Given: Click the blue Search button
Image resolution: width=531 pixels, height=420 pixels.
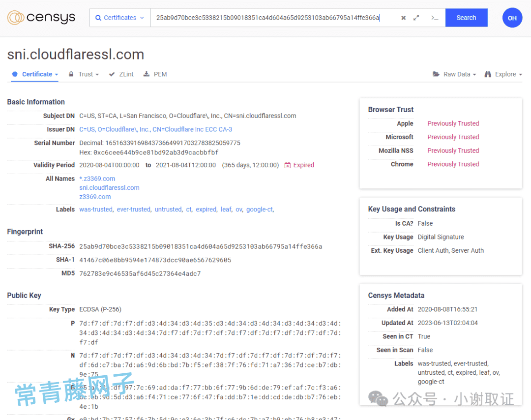Looking at the screenshot, I should [x=466, y=18].
